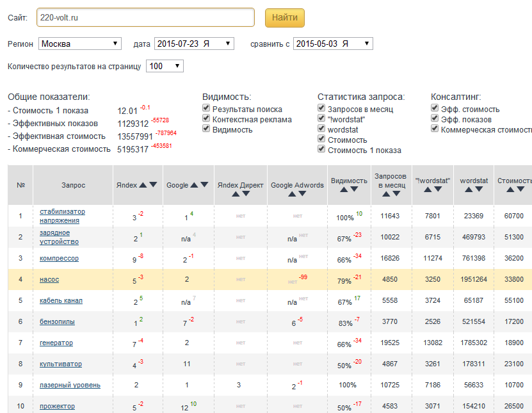Open the Регион dropdown showing Москва
532x413 pixels.
click(80, 44)
